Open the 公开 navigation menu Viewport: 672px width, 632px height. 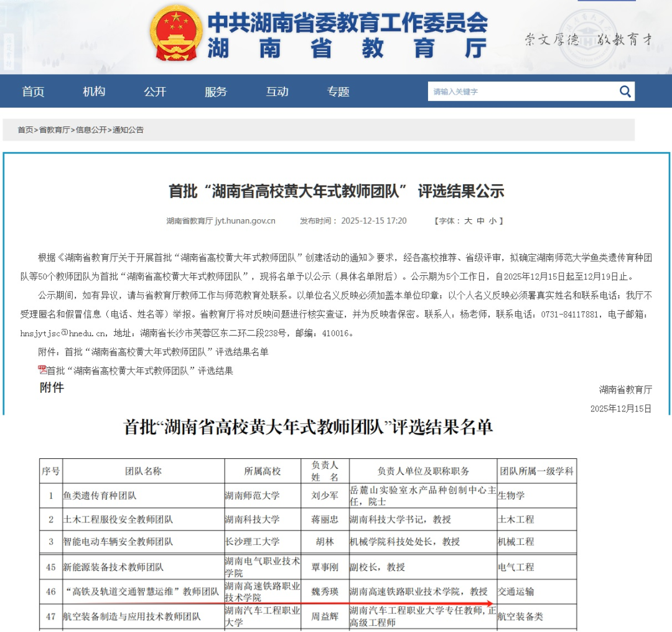[x=154, y=91]
